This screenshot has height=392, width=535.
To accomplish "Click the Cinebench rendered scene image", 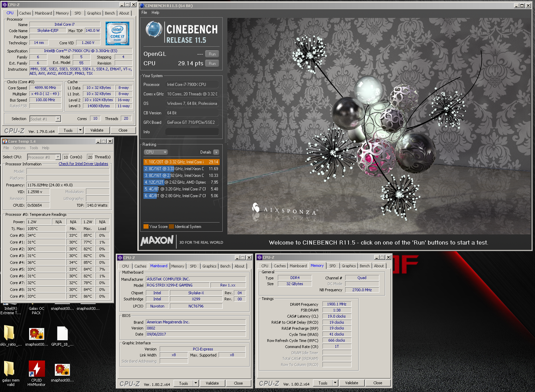I will click(379, 126).
